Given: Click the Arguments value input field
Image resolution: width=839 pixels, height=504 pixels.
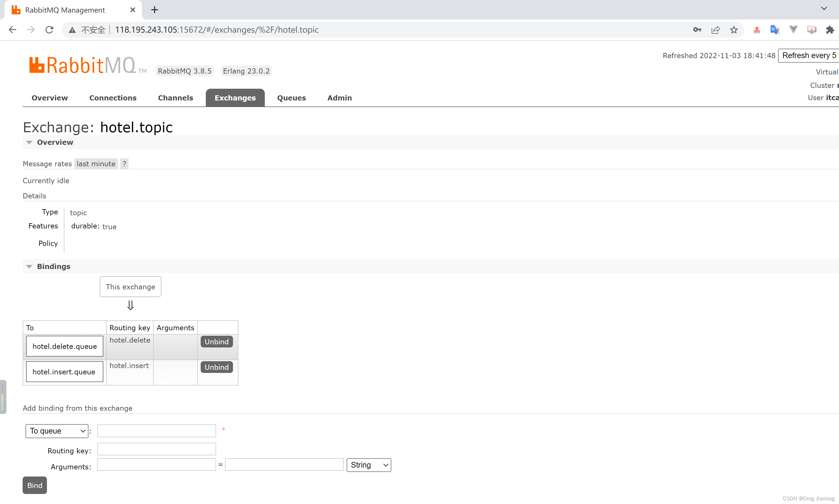Looking at the screenshot, I should point(284,465).
